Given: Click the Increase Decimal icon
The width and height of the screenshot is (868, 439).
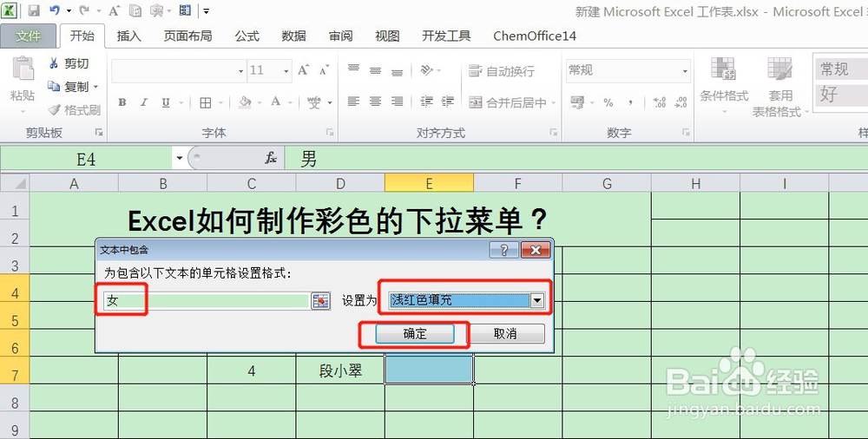Looking at the screenshot, I should pyautogui.click(x=660, y=102).
